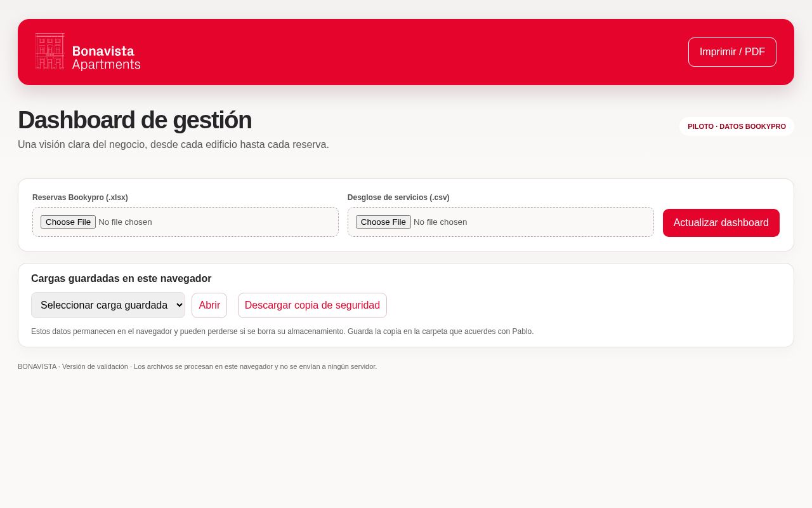
Task: Click the PILOTO · DATOS BOOKYPRO badge
Action: [737, 126]
